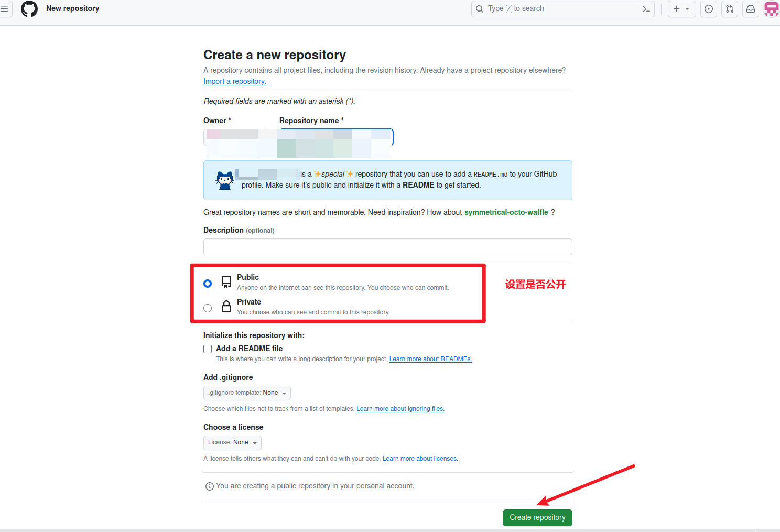
Task: Open the hamburger navigation menu
Action: point(4,9)
